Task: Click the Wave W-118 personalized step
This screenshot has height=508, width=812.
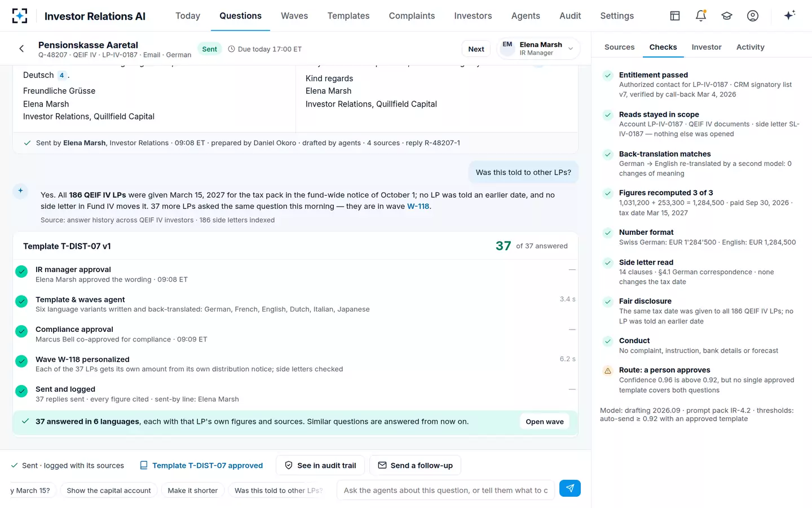Action: click(295, 364)
